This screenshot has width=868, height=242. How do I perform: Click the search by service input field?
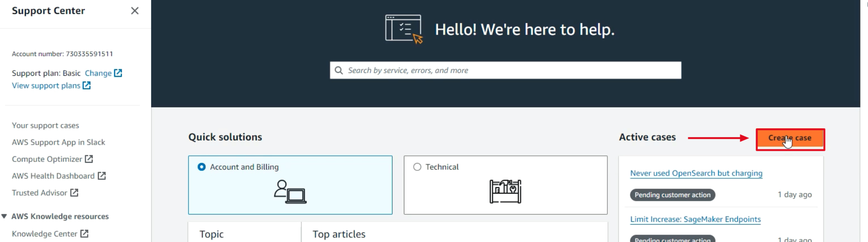click(x=510, y=70)
